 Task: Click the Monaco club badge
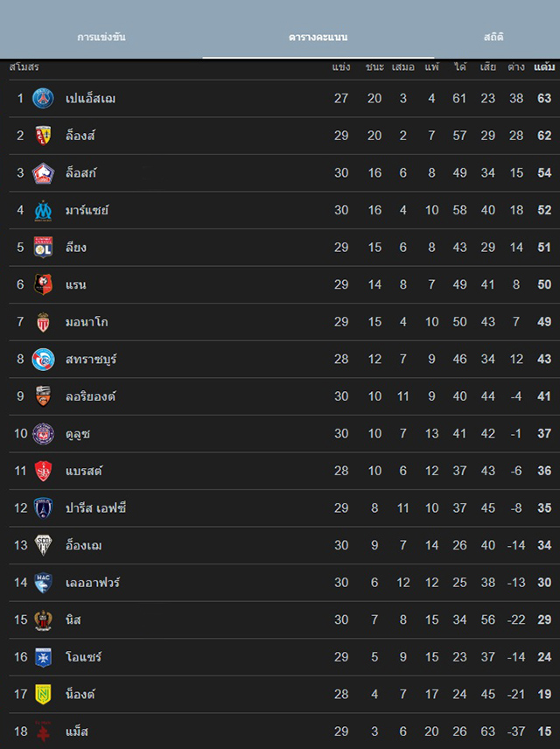click(x=43, y=322)
